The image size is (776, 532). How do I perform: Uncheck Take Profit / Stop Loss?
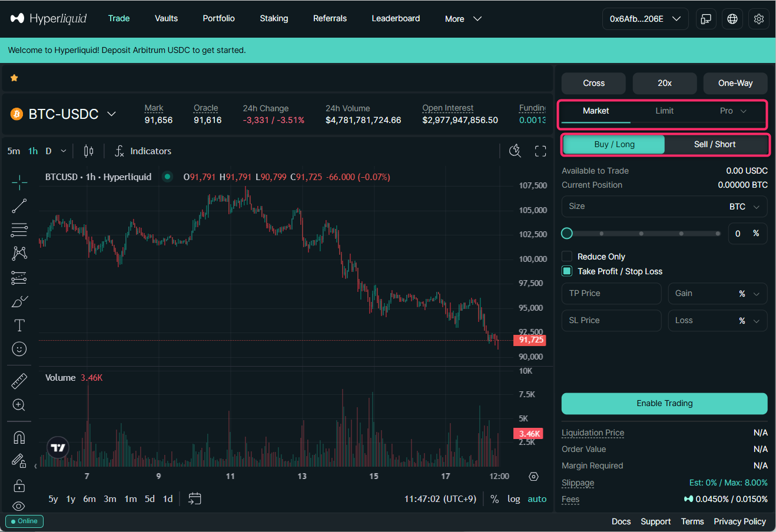[x=567, y=271]
